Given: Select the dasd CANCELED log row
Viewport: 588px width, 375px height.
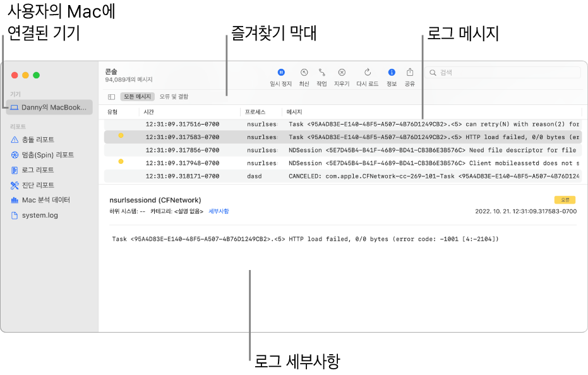Looking at the screenshot, I should point(343,176).
